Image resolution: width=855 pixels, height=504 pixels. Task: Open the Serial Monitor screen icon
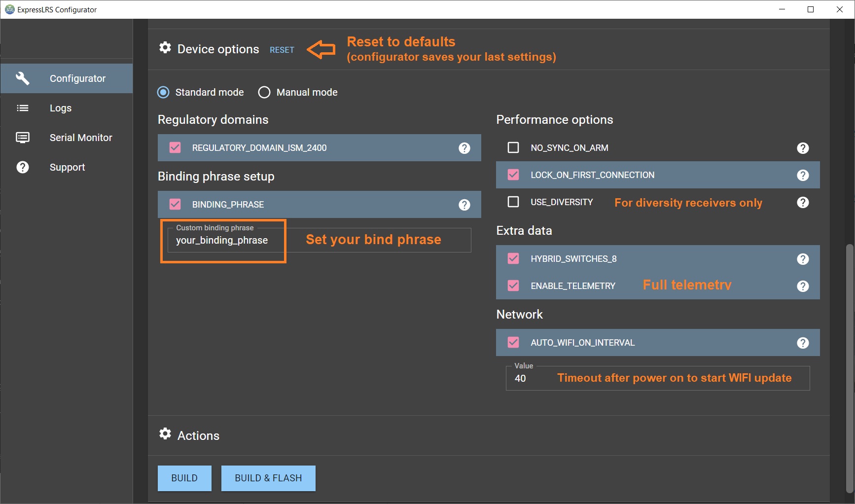23,138
